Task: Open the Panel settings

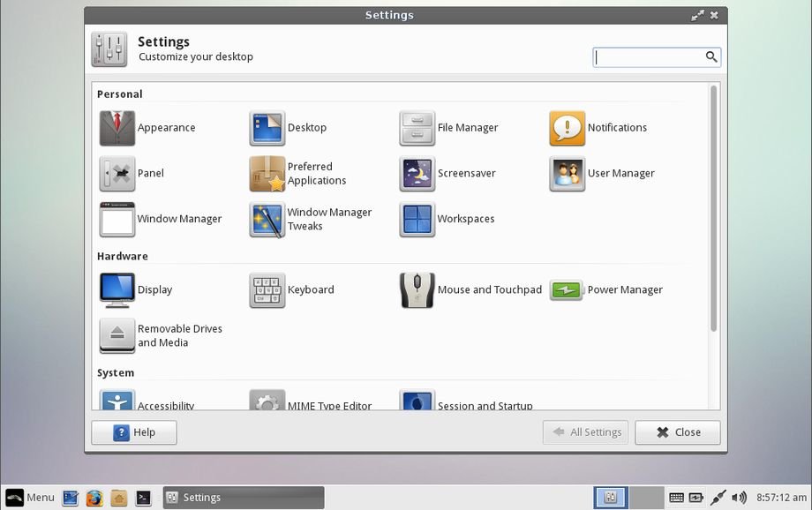Action: point(117,174)
